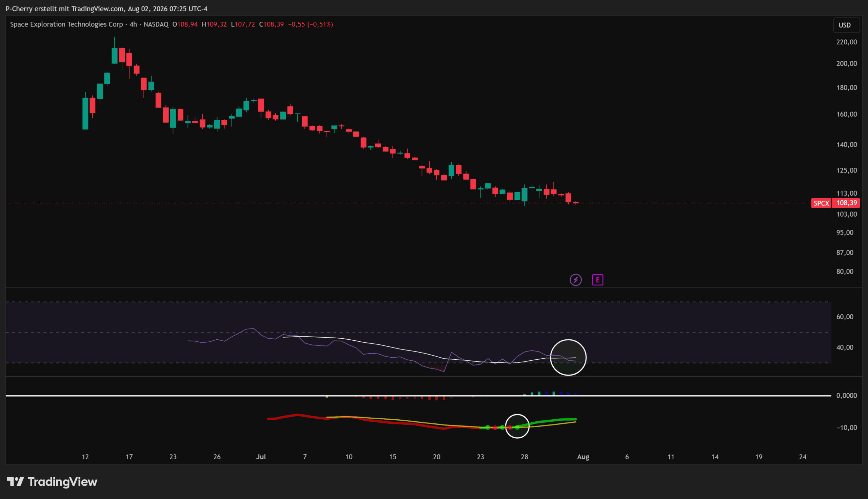Click the 87,00 price axis label
The image size is (868, 499).
click(845, 253)
